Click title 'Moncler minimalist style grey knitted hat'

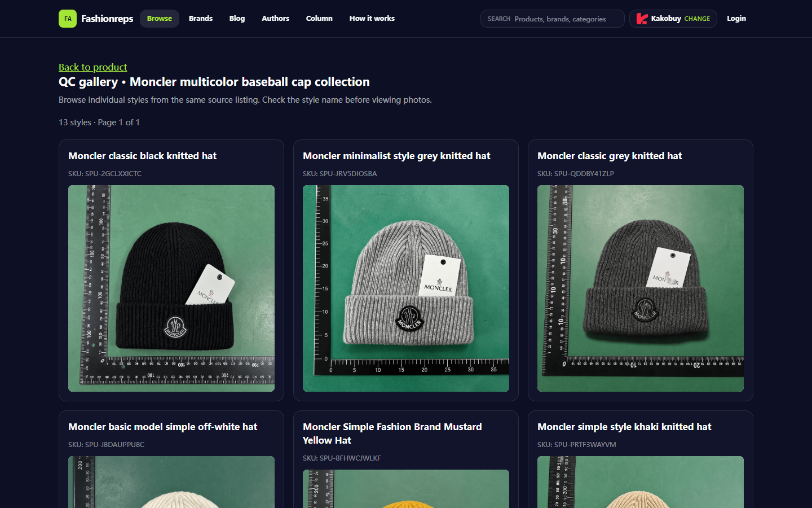(396, 156)
